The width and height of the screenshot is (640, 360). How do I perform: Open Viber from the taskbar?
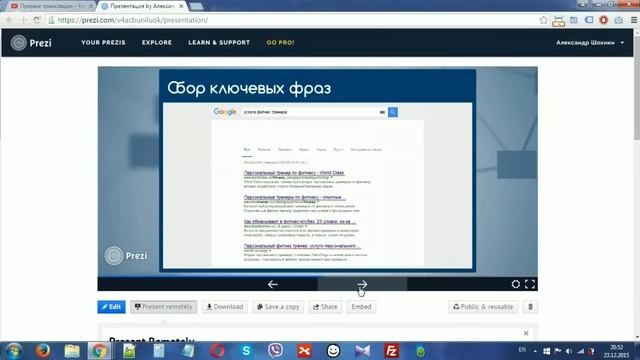click(x=276, y=351)
